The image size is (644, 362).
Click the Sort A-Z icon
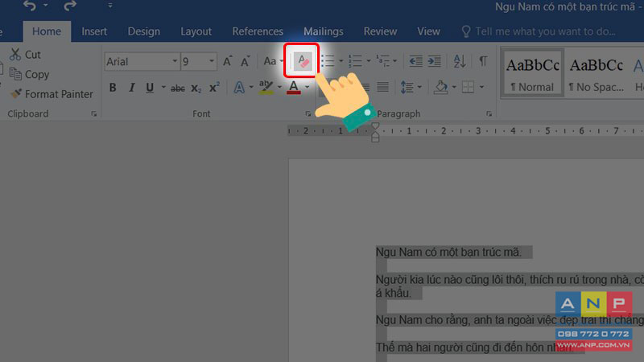pyautogui.click(x=460, y=61)
